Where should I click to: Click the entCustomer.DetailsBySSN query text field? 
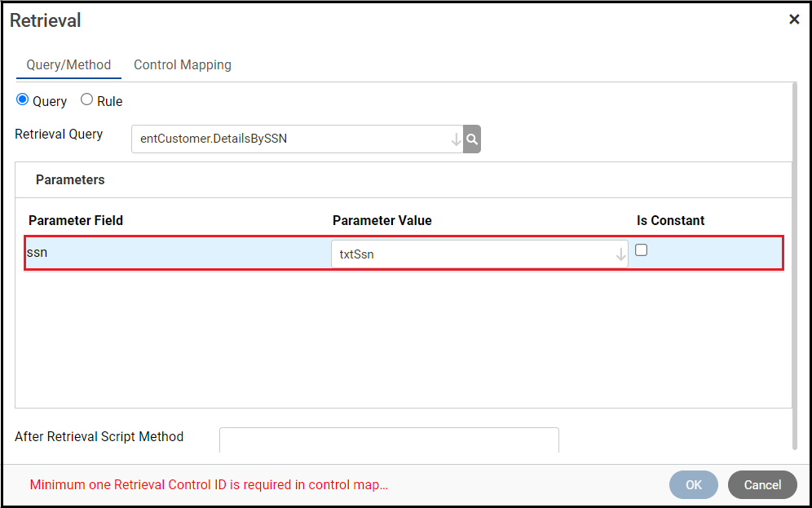[x=289, y=139]
